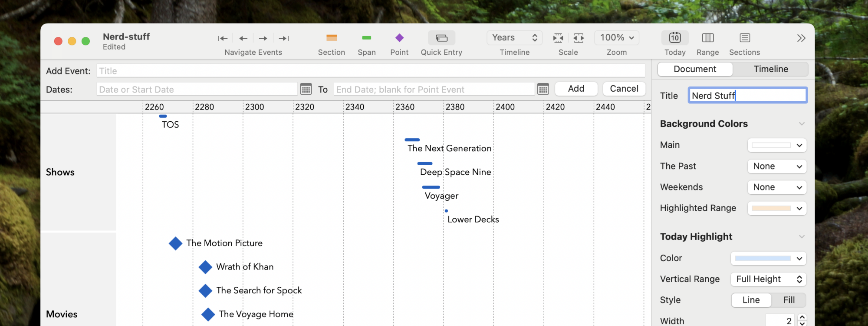Collapse the Today Highlight section
Image resolution: width=868 pixels, height=326 pixels.
(802, 237)
